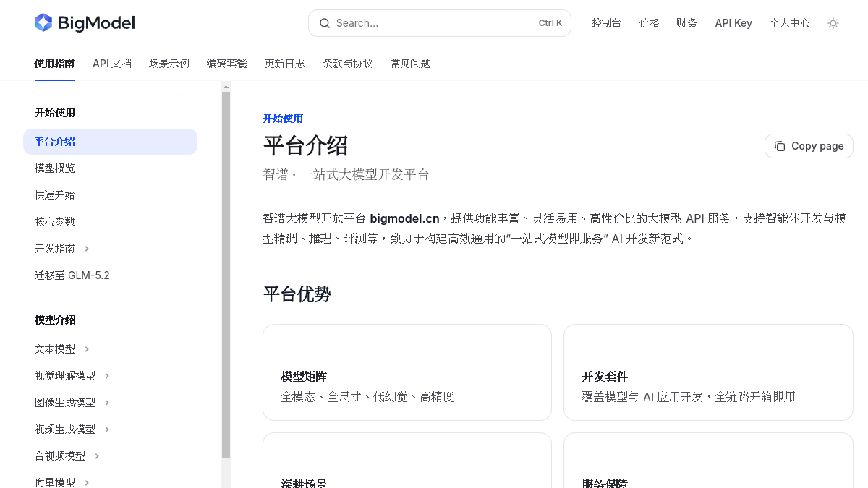Open the 使用指南 tab
The width and height of the screenshot is (868, 488).
coord(55,64)
